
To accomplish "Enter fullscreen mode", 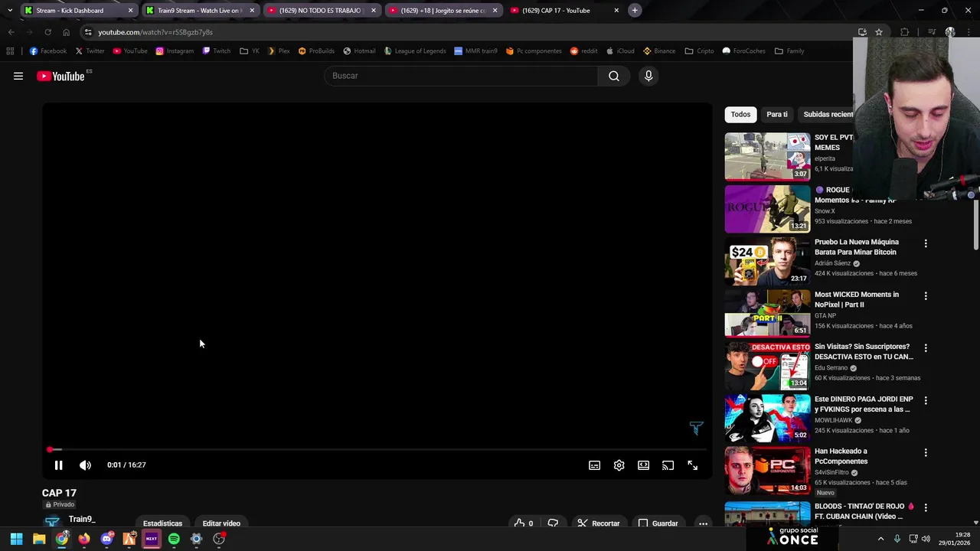I will coord(692,465).
